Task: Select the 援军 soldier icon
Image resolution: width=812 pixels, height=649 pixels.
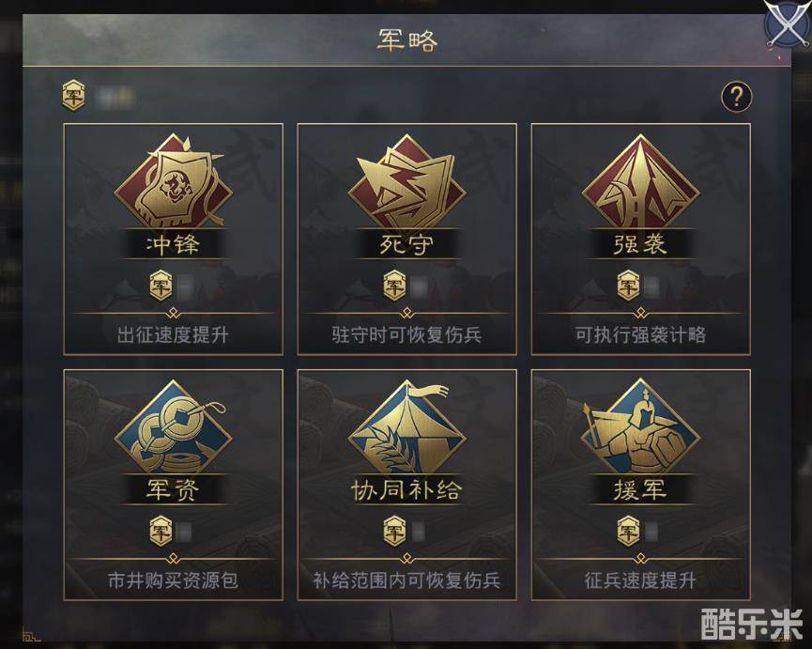Action: click(641, 426)
